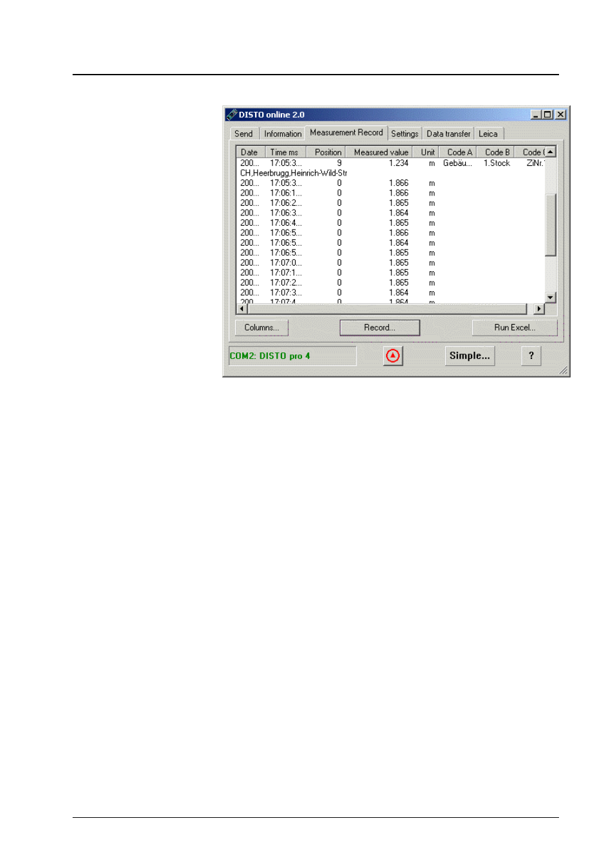This screenshot has height=868, width=613.
Task: Close the DISTO online window
Action: tap(560, 114)
